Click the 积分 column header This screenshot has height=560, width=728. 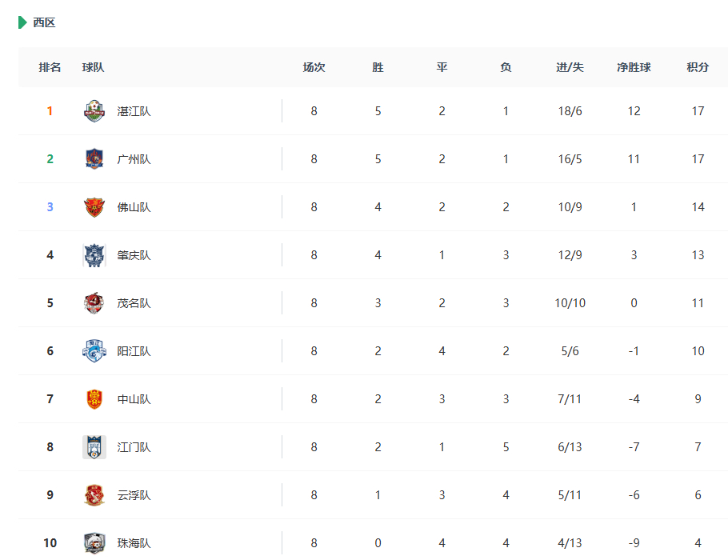[x=698, y=67]
